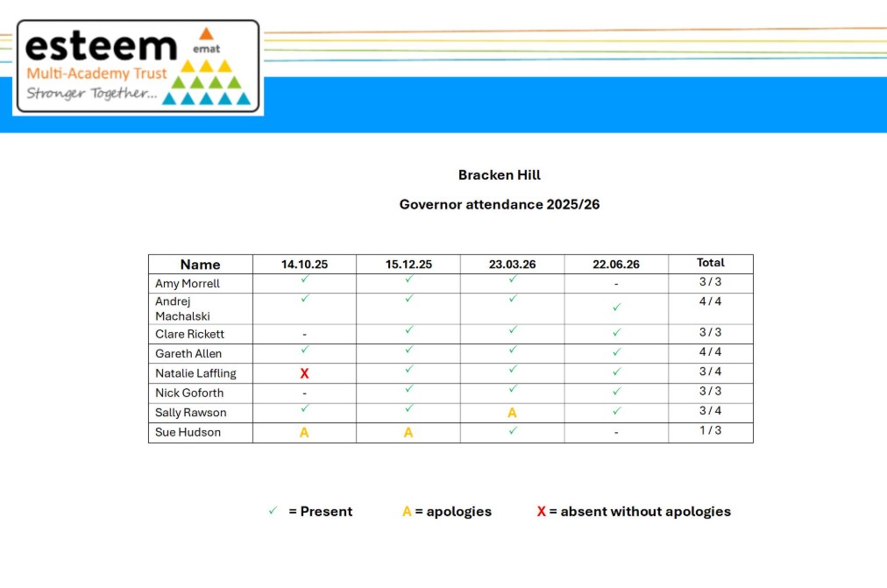This screenshot has height=588, width=887.
Task: Click Sue Hudson's checkmark under 23.03.26
Action: click(x=513, y=431)
